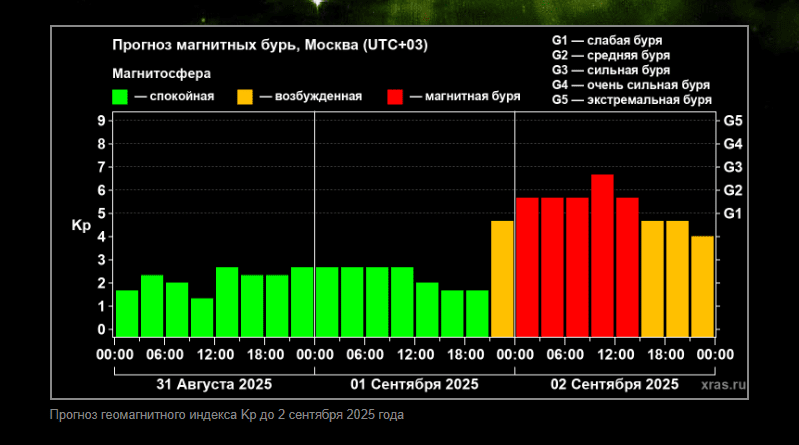The width and height of the screenshot is (799, 445).
Task: Click the G5 label on the right axis
Action: (x=732, y=120)
